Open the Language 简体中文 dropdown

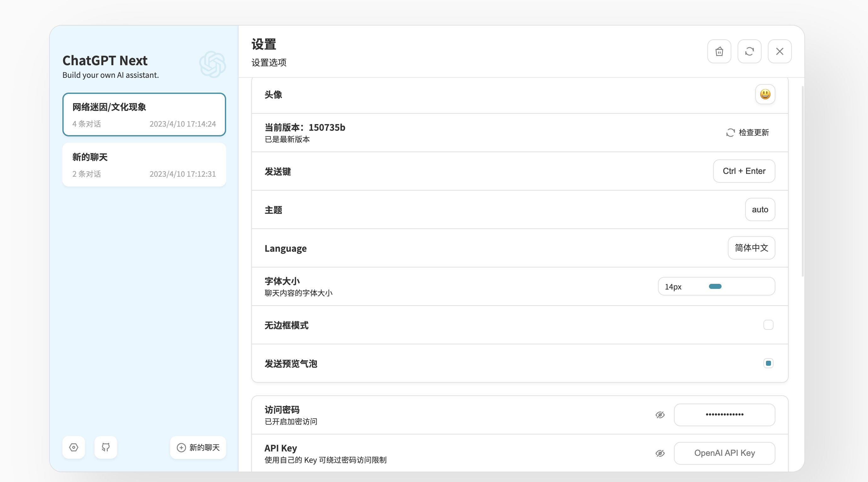[x=751, y=248]
